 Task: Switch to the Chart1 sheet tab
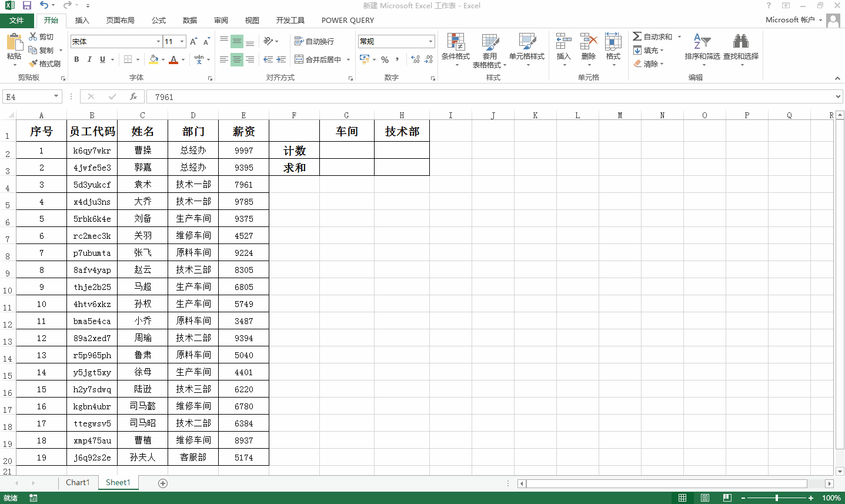tap(78, 483)
